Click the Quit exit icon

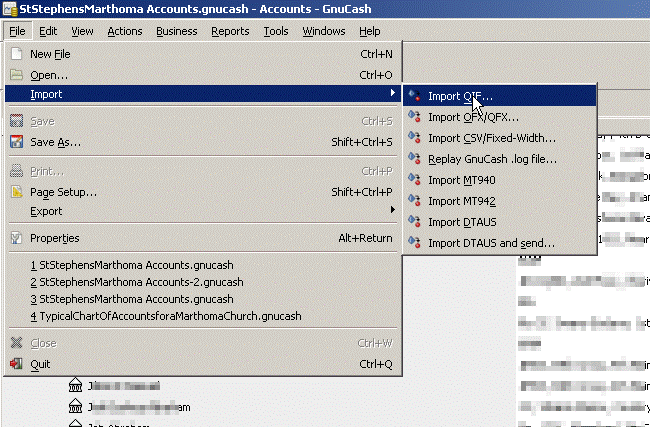[16, 364]
